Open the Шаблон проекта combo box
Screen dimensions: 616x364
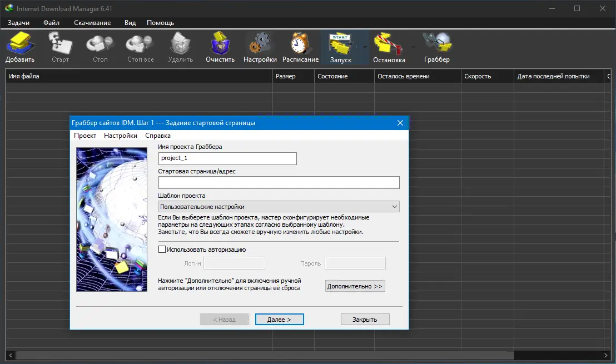tap(279, 207)
